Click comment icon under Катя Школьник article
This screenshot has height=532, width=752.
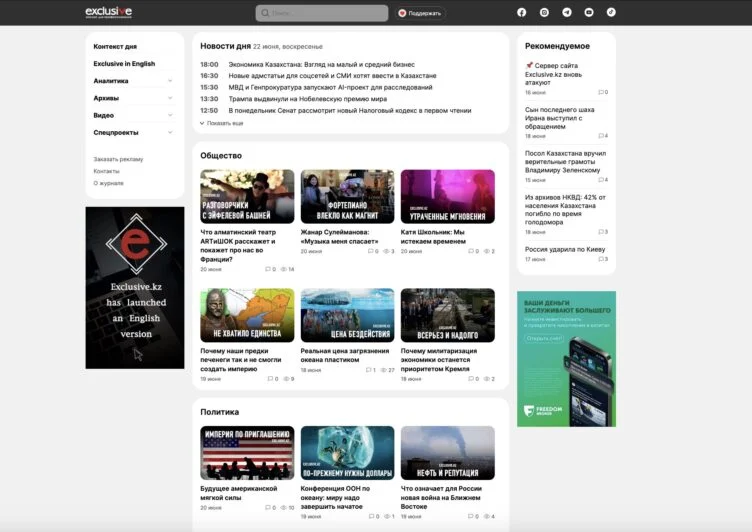click(x=470, y=251)
